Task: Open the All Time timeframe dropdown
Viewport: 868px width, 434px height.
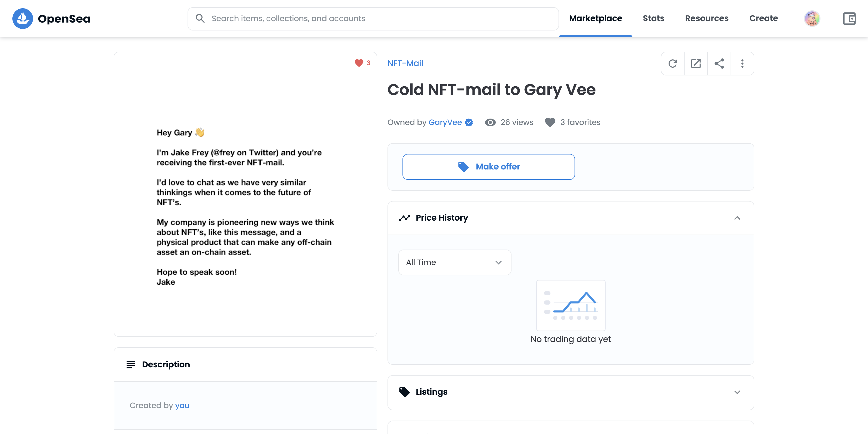Action: (455, 262)
